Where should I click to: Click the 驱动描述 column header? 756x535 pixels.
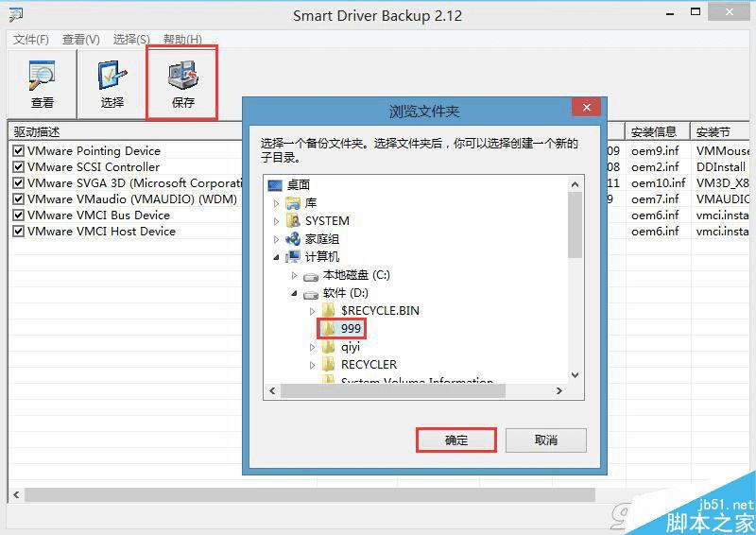click(x=126, y=131)
